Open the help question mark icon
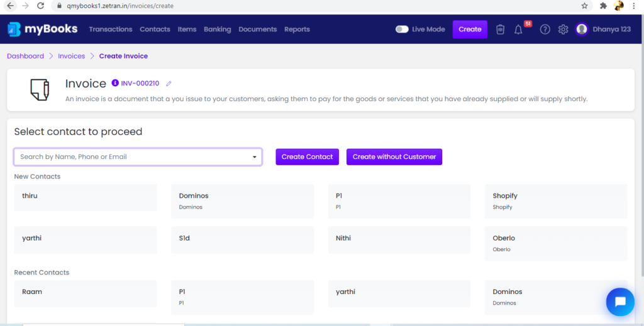644x326 pixels. [x=545, y=30]
